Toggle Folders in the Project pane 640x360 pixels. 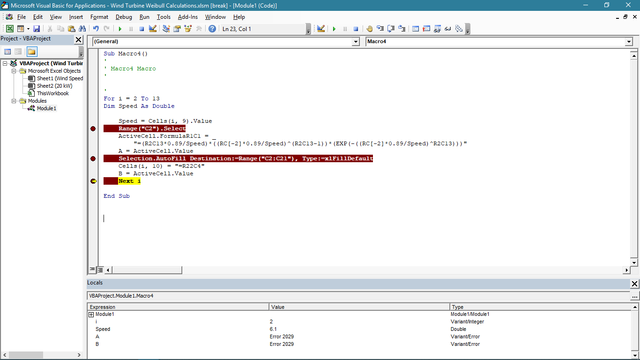point(32,51)
